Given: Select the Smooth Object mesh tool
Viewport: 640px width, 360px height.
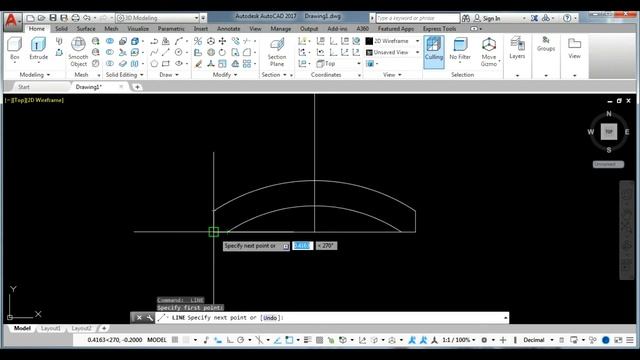Looking at the screenshot, I should tap(78, 52).
